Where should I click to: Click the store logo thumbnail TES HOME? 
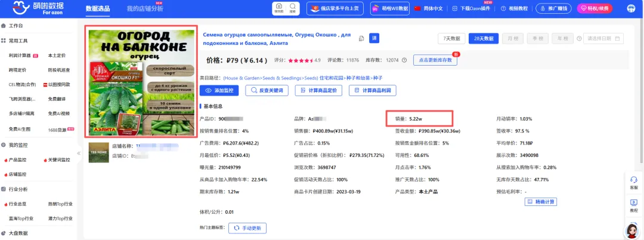pyautogui.click(x=98, y=152)
